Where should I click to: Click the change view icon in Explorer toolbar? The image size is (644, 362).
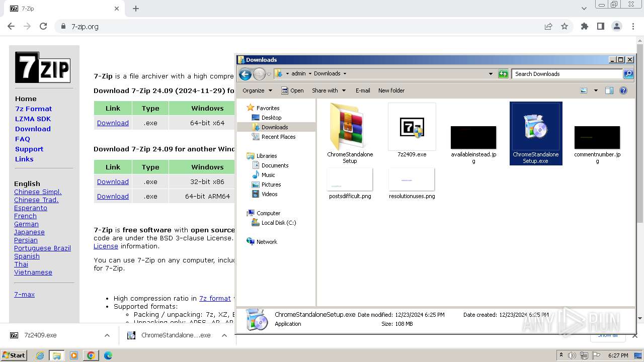pyautogui.click(x=584, y=90)
